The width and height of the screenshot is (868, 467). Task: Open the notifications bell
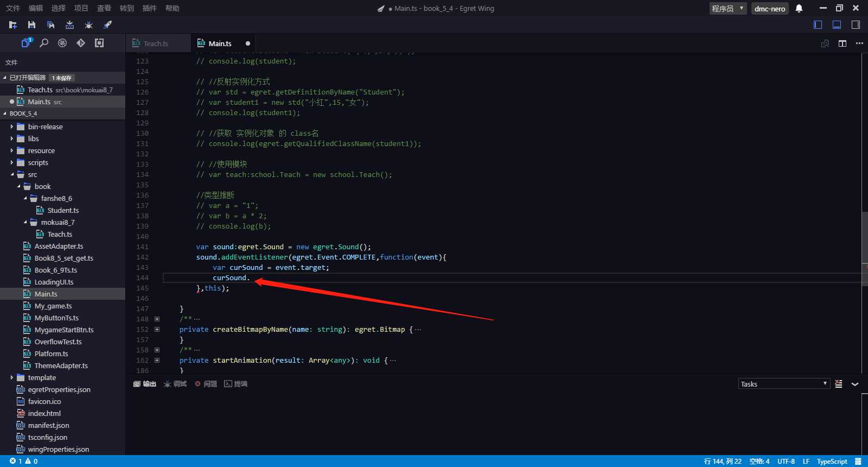click(x=799, y=8)
